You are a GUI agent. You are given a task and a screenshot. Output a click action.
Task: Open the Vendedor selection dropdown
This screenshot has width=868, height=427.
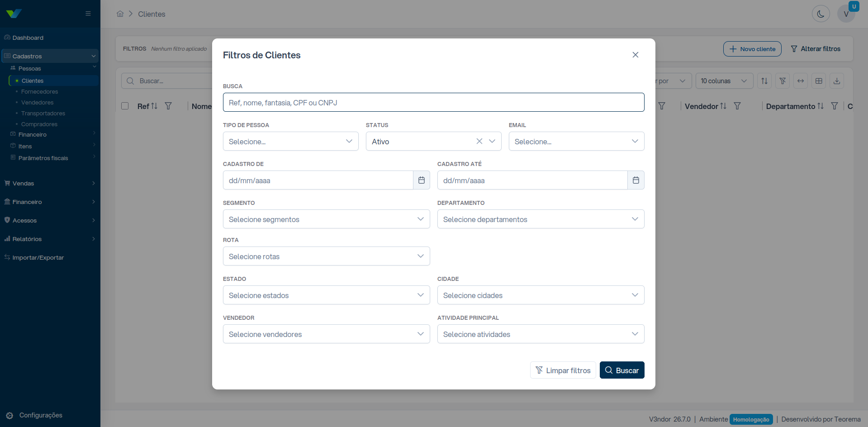tap(326, 334)
